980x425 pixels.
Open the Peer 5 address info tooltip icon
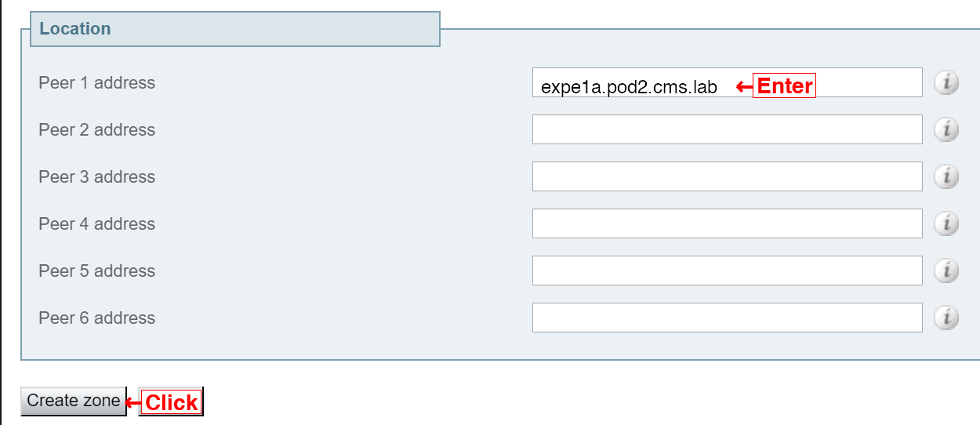click(x=946, y=271)
